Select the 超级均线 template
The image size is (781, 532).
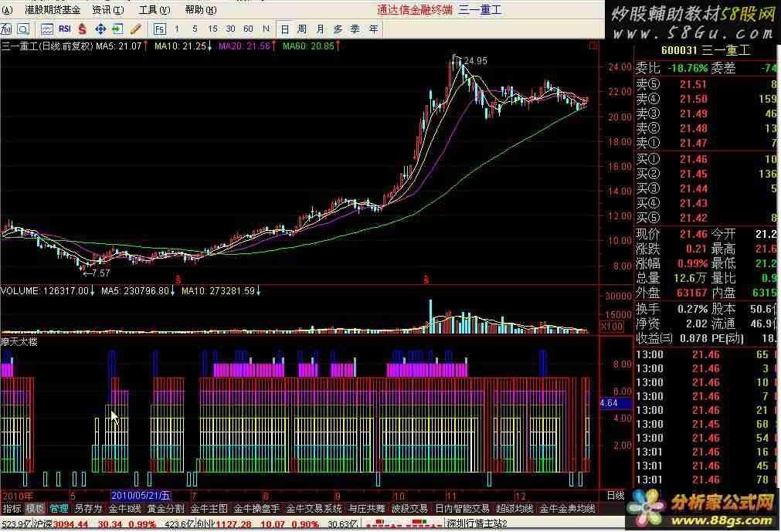[514, 509]
